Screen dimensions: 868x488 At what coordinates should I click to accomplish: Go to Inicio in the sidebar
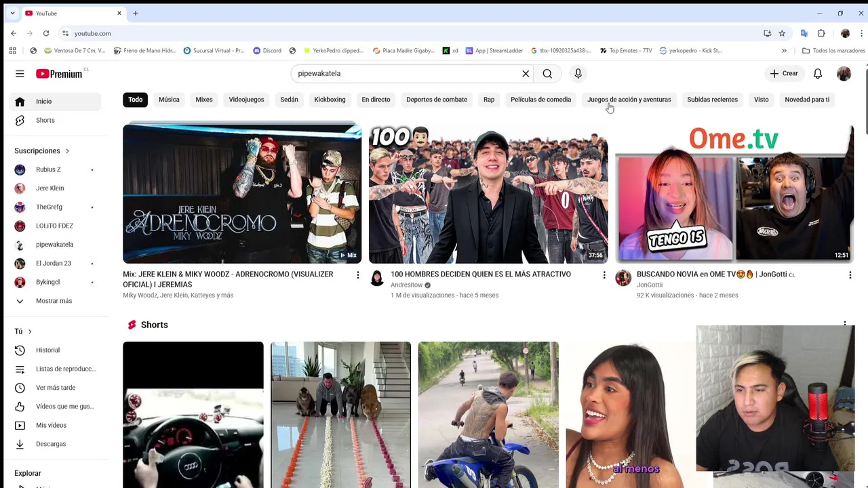coord(56,102)
